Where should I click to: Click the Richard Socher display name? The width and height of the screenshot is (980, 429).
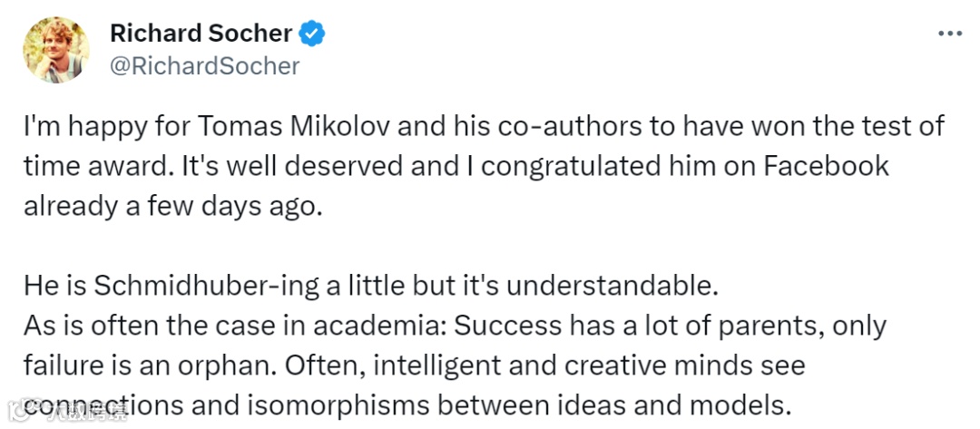coord(201,34)
